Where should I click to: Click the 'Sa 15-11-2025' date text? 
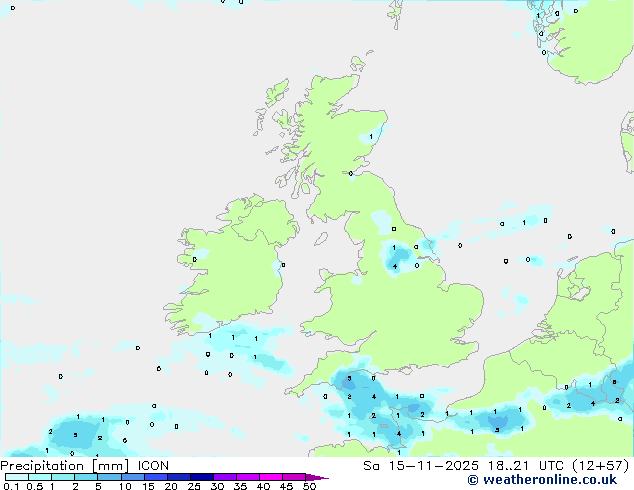coord(421,466)
